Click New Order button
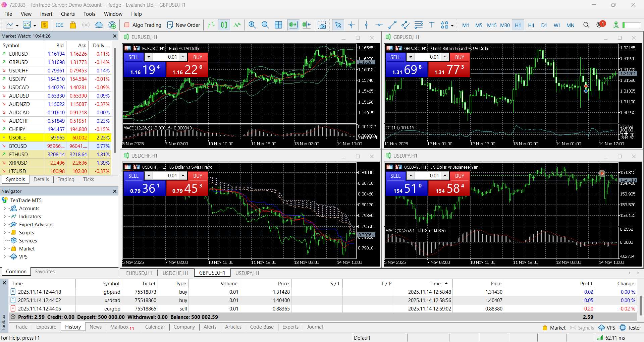The width and height of the screenshot is (644, 342). coord(184,25)
